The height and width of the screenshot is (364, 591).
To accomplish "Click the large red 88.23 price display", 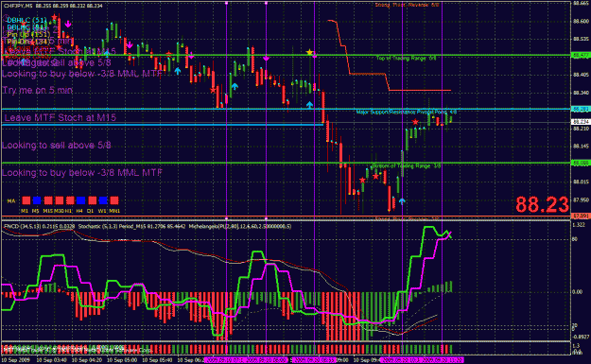I will 542,204.
